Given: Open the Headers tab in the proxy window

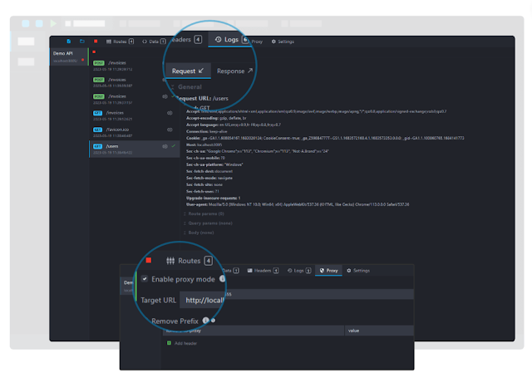Looking at the screenshot, I should (x=263, y=271).
